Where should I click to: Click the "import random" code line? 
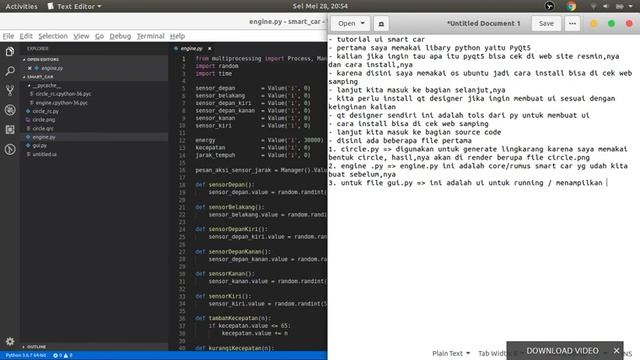217,66
